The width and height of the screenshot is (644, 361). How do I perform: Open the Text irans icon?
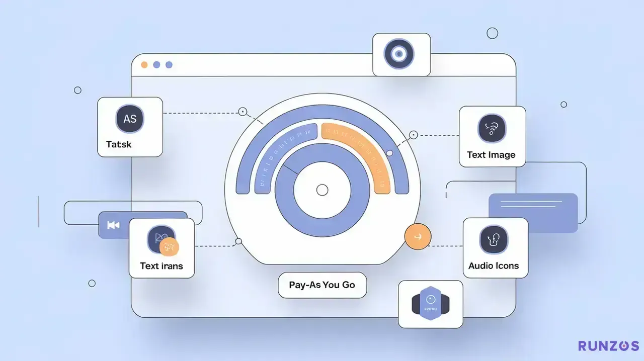(x=162, y=241)
